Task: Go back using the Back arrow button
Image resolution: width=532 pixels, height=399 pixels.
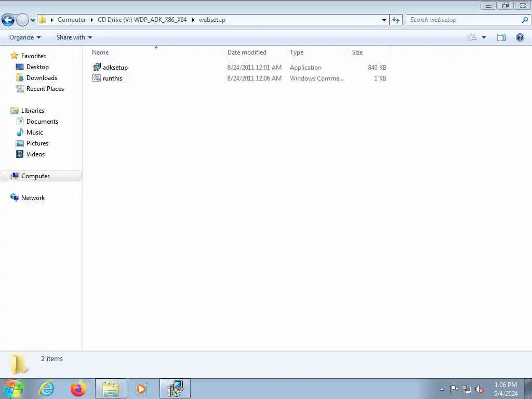Action: coord(8,20)
